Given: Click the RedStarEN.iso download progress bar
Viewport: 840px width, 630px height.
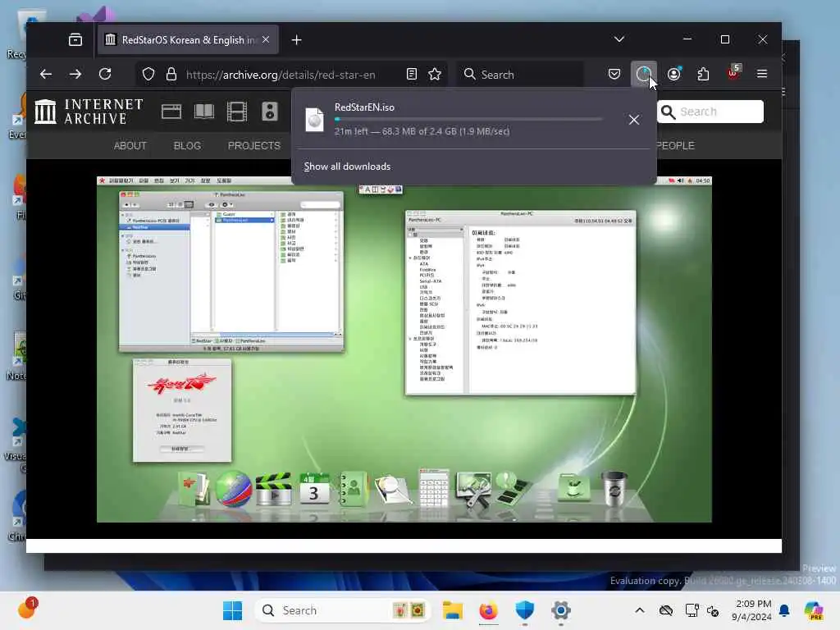Looking at the screenshot, I should pos(468,120).
